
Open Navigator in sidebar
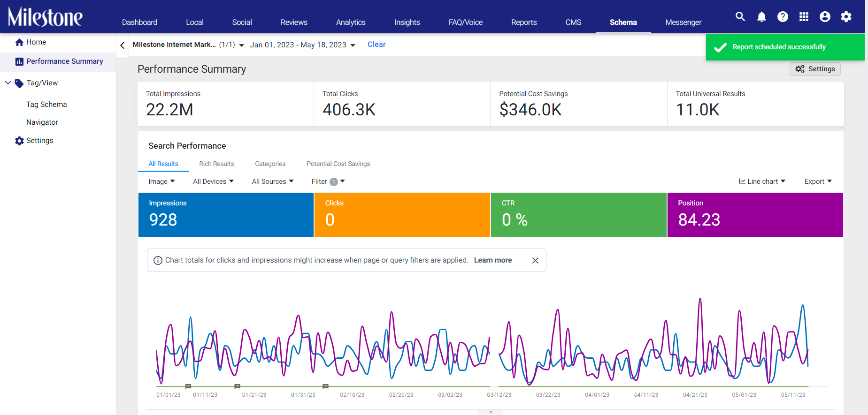[42, 122]
